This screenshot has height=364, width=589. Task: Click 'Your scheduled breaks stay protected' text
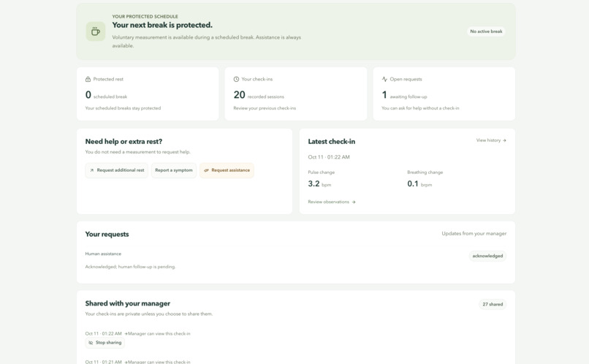click(123, 108)
